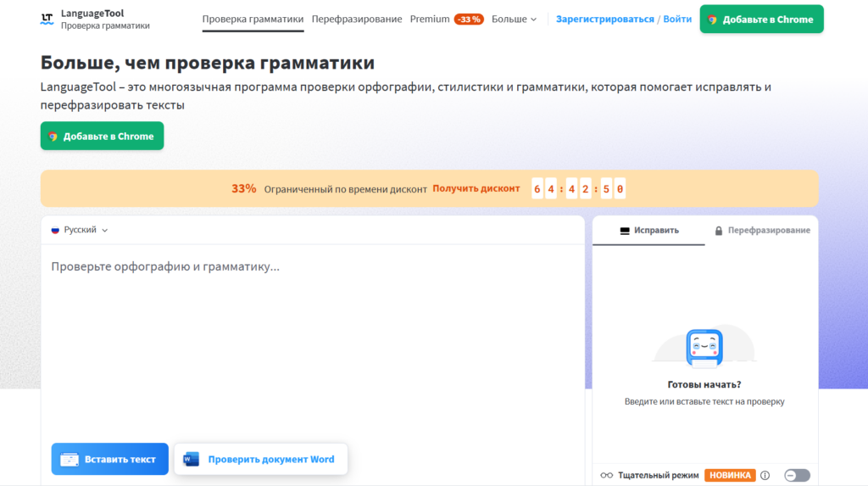Click the Войти link
868x486 pixels.
(x=677, y=19)
